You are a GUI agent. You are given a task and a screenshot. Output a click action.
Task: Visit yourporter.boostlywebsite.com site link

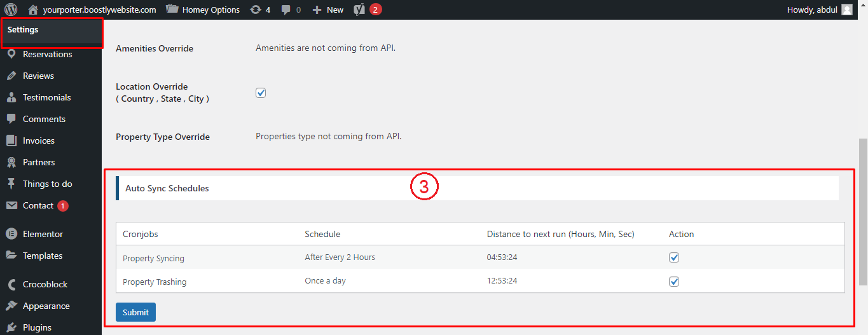(x=99, y=10)
